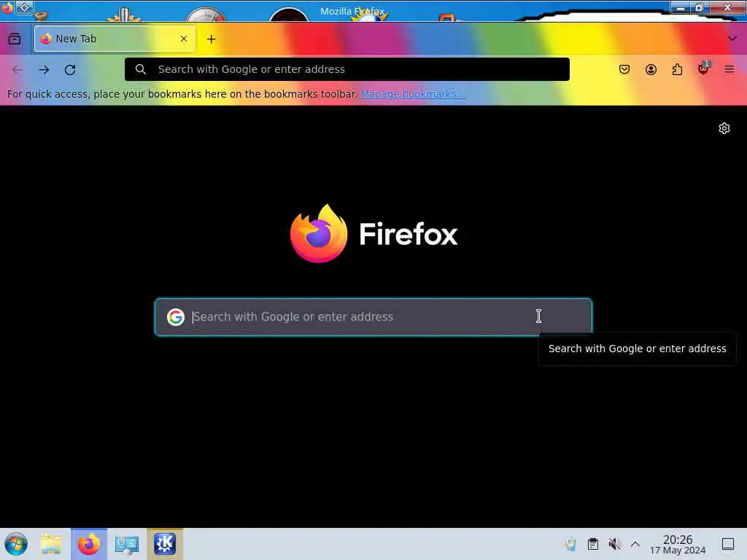Select the New Tab tab

click(x=115, y=39)
